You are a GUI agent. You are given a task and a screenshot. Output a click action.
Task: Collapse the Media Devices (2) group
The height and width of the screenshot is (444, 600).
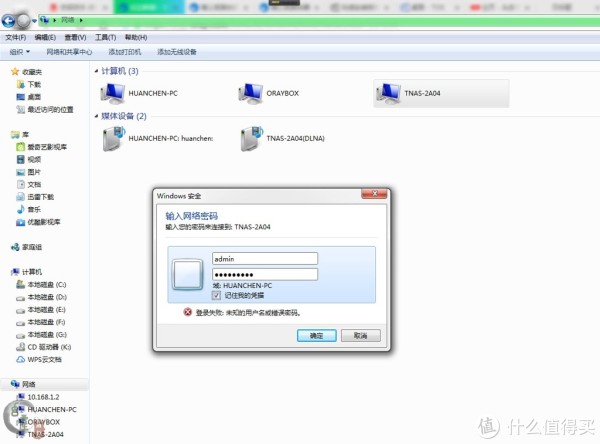click(x=96, y=116)
